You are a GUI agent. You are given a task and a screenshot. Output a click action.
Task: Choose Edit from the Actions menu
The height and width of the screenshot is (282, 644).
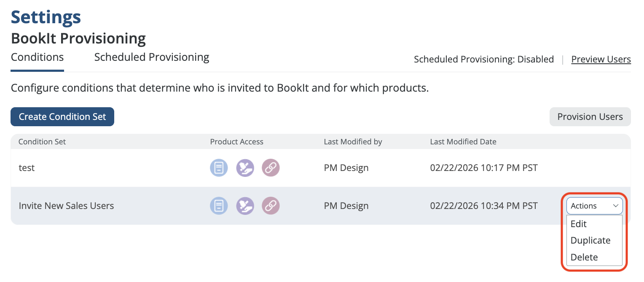point(579,224)
